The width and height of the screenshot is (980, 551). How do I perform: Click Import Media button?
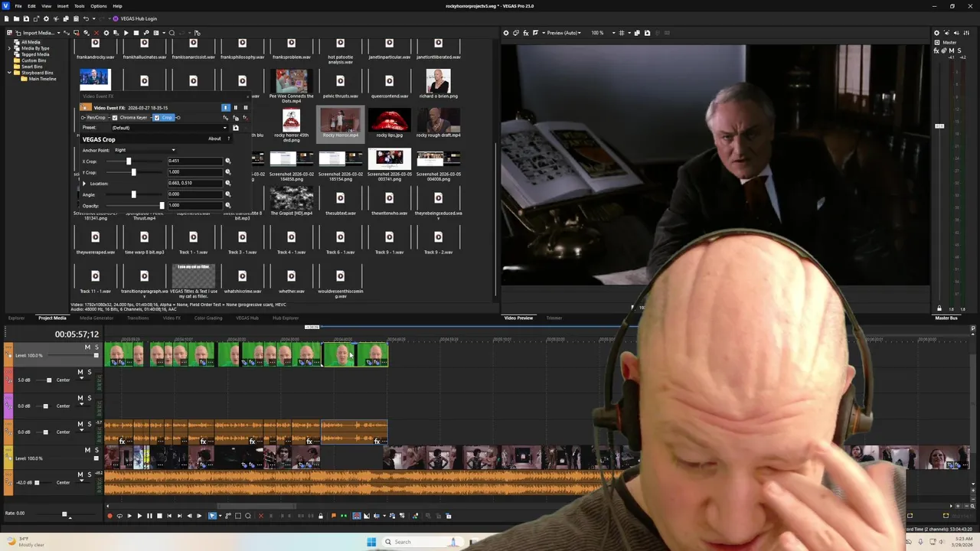[x=35, y=33]
